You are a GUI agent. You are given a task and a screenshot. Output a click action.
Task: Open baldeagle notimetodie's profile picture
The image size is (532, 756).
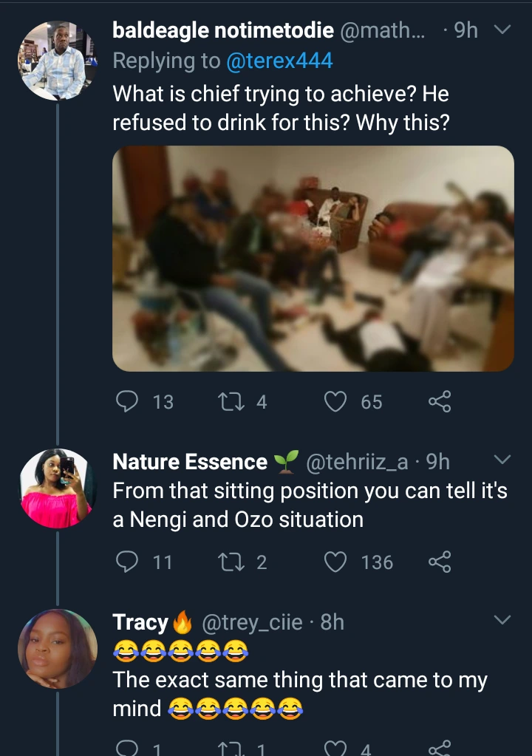tap(57, 61)
